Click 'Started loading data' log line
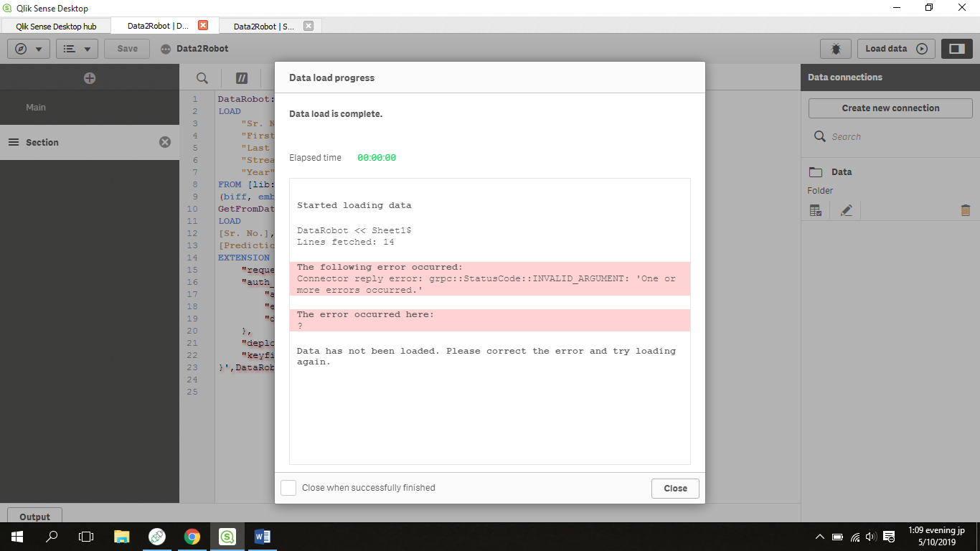This screenshot has height=551, width=980. [x=354, y=205]
